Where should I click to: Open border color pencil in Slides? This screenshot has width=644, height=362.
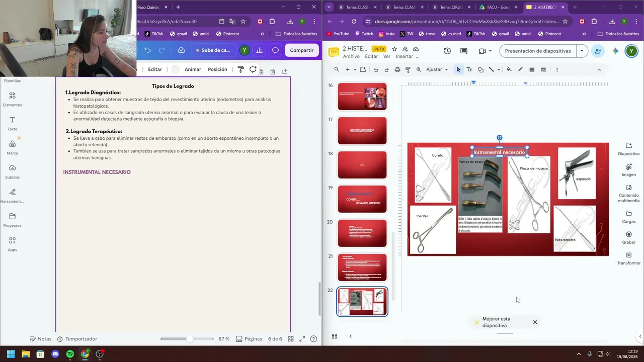pyautogui.click(x=520, y=69)
